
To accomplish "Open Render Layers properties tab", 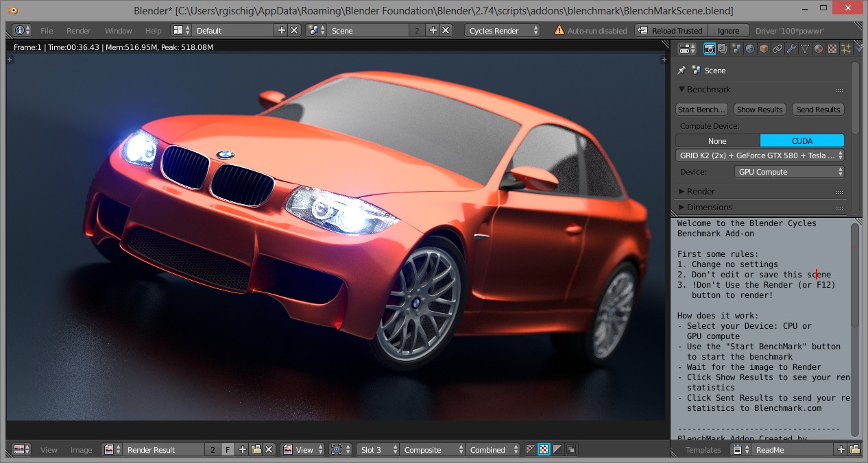I will pyautogui.click(x=723, y=49).
